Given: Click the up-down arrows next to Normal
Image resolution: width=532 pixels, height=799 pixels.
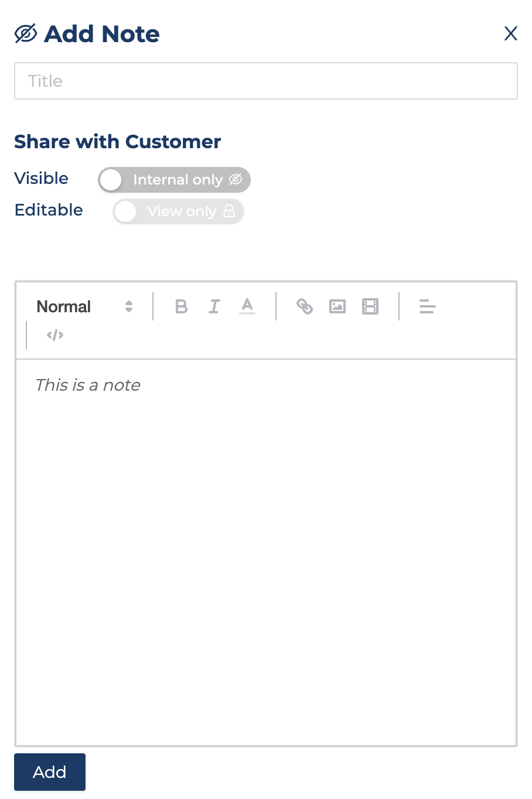Looking at the screenshot, I should [129, 306].
